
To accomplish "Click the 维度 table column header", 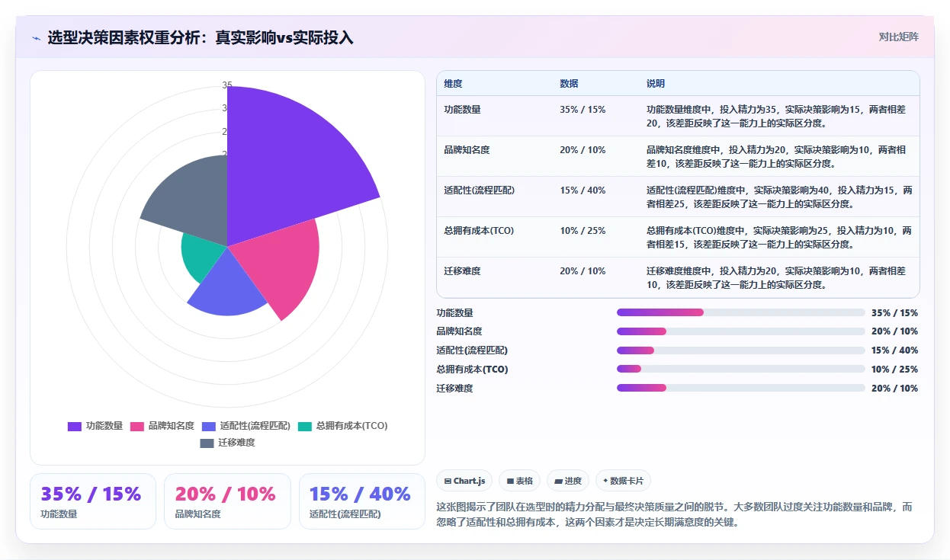I will point(453,83).
